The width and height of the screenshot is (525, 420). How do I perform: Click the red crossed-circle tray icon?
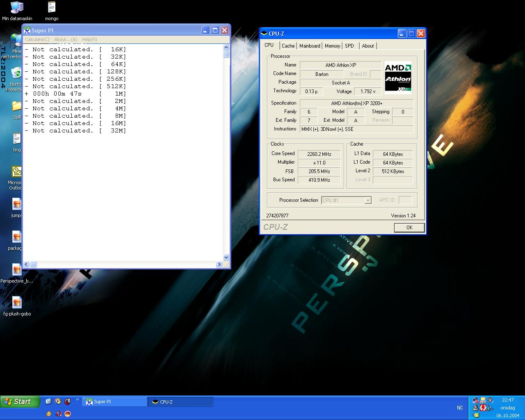coord(483,408)
